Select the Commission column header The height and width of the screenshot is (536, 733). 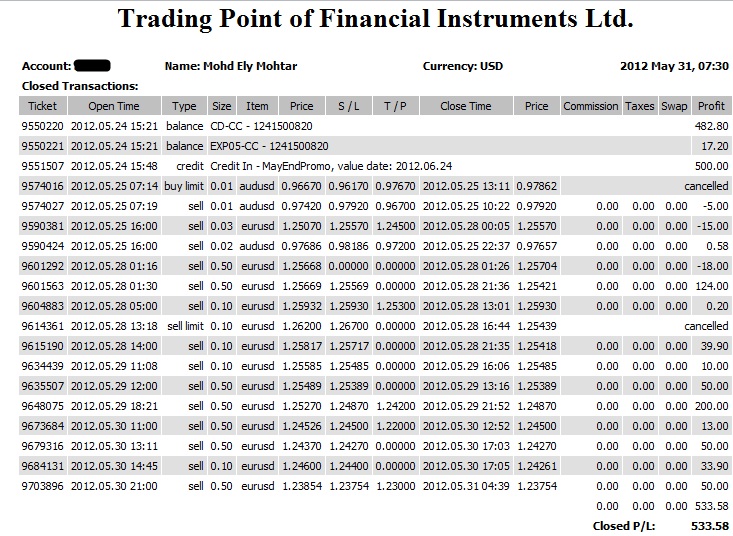click(591, 106)
